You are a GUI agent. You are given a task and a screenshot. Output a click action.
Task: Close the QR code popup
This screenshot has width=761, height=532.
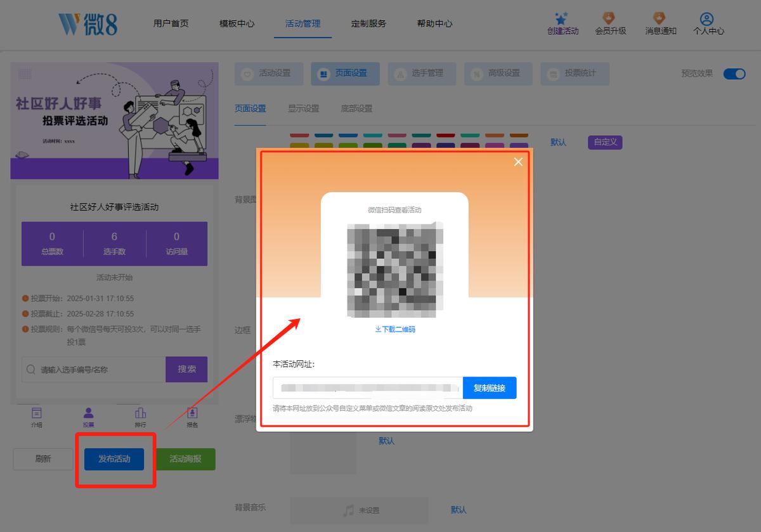click(x=518, y=162)
